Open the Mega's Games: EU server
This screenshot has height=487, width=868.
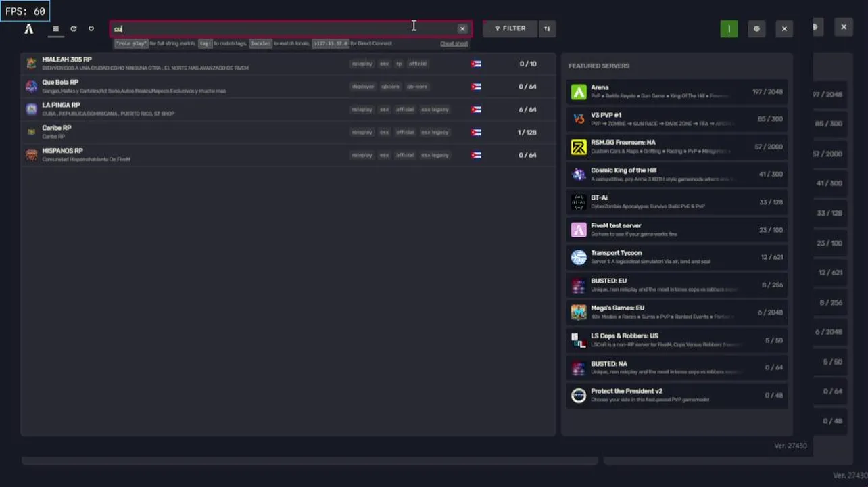coord(677,312)
